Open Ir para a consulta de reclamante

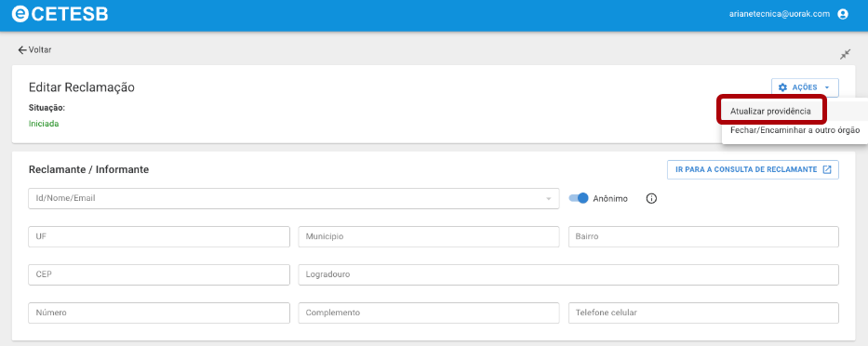click(x=753, y=169)
